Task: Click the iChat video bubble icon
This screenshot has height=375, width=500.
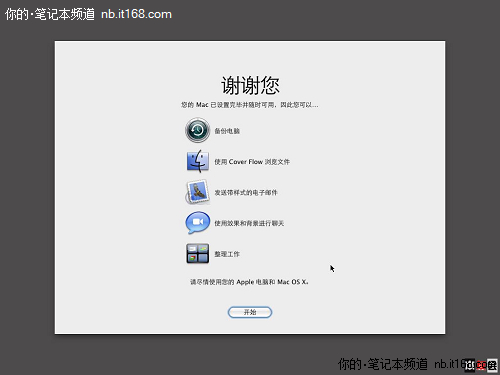Action: tap(198, 223)
